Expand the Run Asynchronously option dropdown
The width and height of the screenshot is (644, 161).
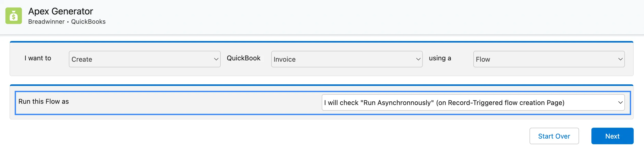click(x=473, y=102)
